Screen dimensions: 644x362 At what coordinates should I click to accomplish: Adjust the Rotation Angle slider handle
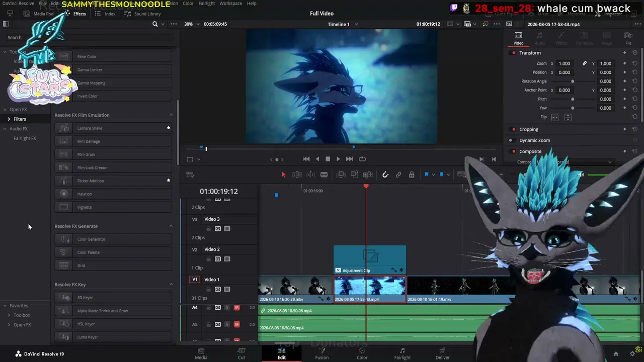pos(573,81)
